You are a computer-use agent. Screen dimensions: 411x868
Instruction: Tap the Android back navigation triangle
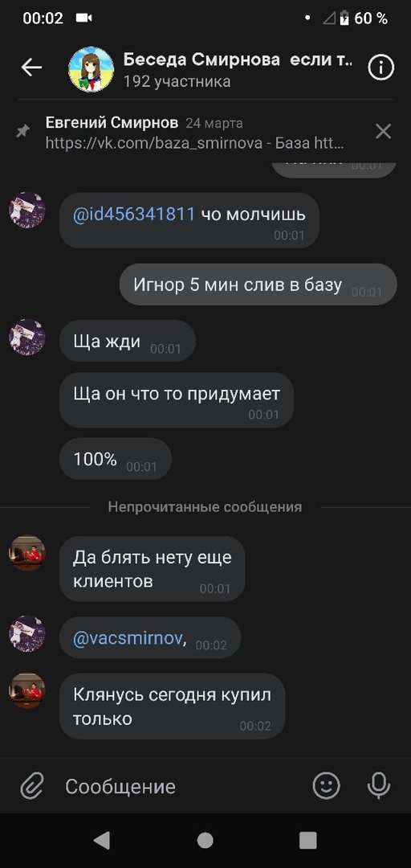click(102, 840)
